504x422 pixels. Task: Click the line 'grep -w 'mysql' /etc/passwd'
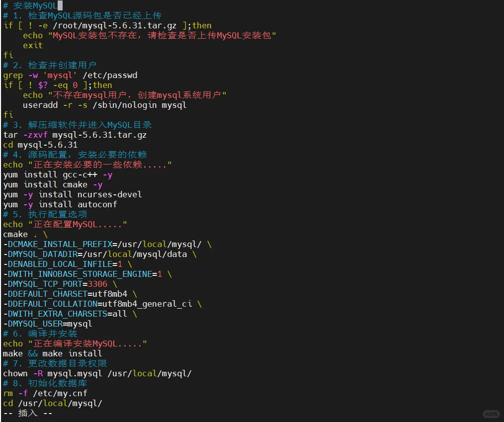70,75
